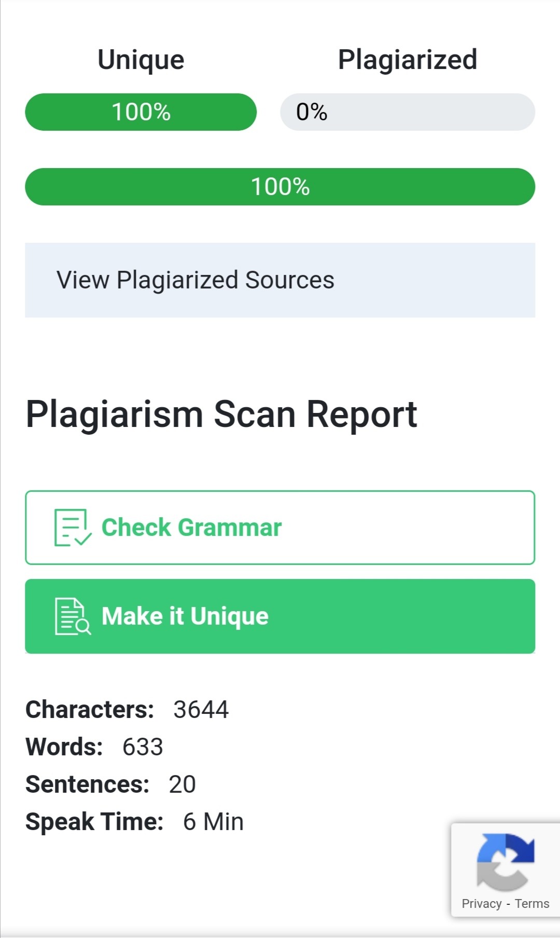The image size is (560, 938).
Task: Click the Unique heading label
Action: [x=141, y=60]
